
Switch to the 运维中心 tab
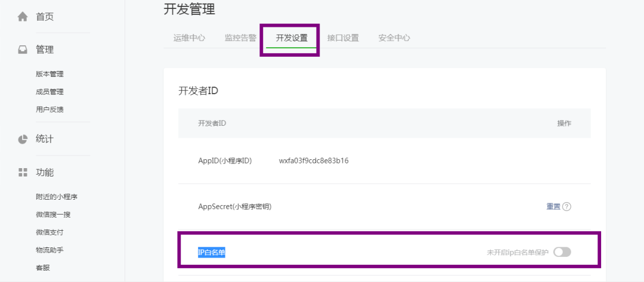point(190,38)
